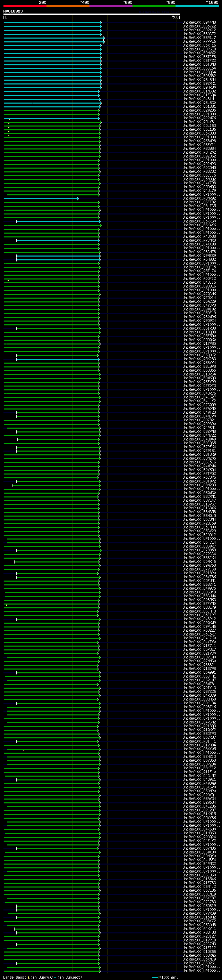Image resolution: width=222 pixels, height=980 pixels.
Task: Select hit label UniRef100_B7VJS8
Action: click(199, 569)
